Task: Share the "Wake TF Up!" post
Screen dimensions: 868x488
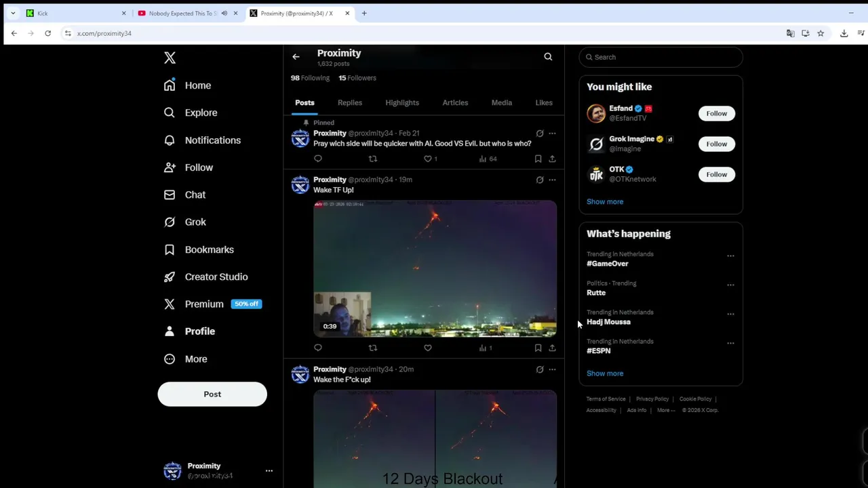Action: [552, 348]
